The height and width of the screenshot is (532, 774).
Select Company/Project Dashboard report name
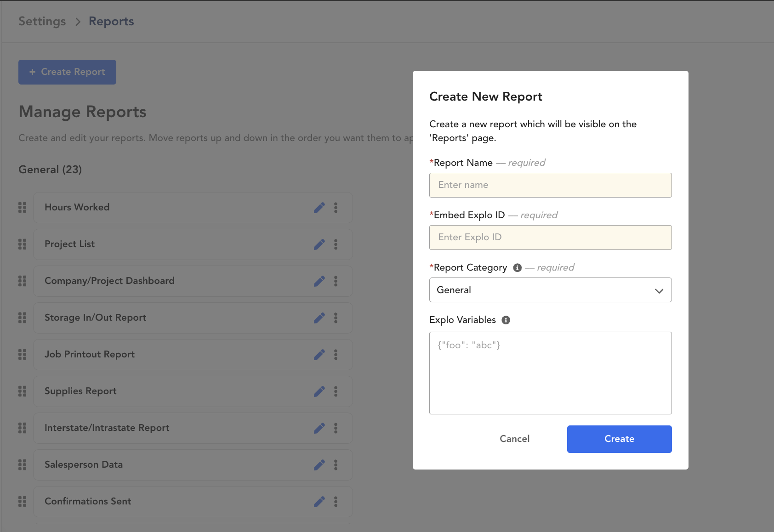coord(109,281)
